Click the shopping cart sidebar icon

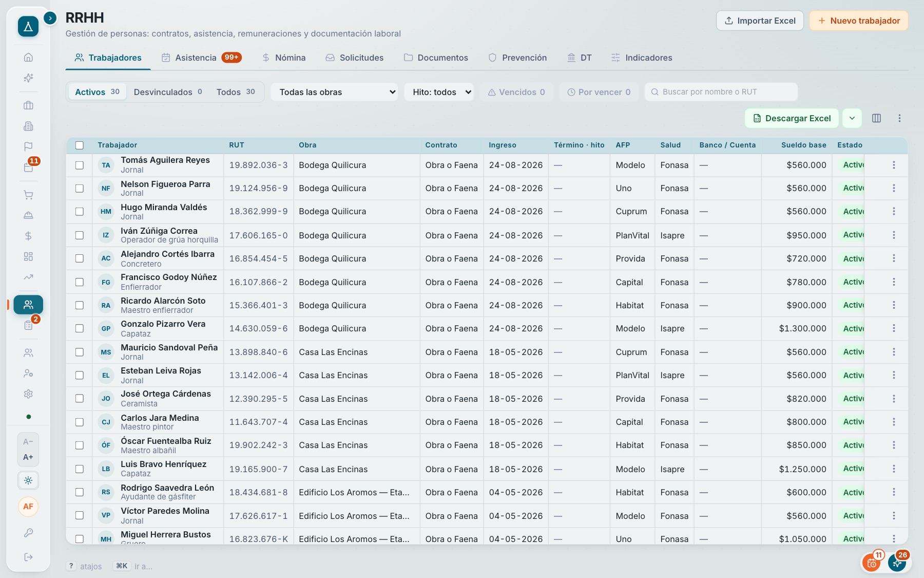click(28, 195)
